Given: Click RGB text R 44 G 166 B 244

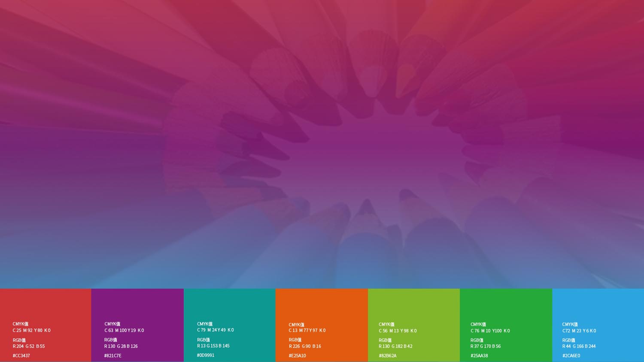Looking at the screenshot, I should 579,346.
